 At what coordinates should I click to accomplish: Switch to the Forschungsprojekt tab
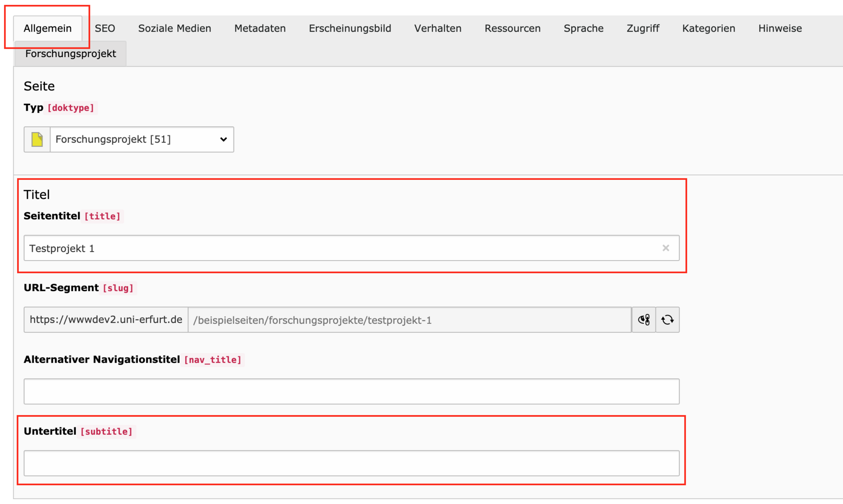point(71,54)
